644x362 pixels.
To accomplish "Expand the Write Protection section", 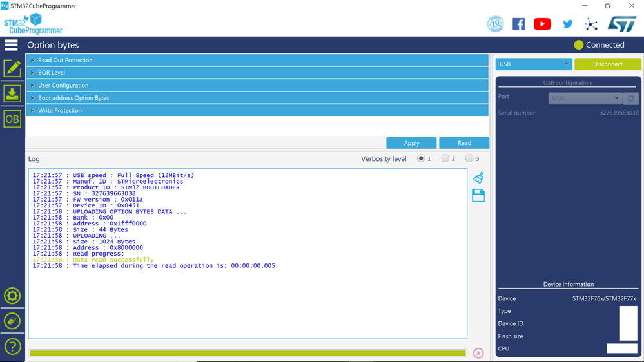I will point(257,110).
